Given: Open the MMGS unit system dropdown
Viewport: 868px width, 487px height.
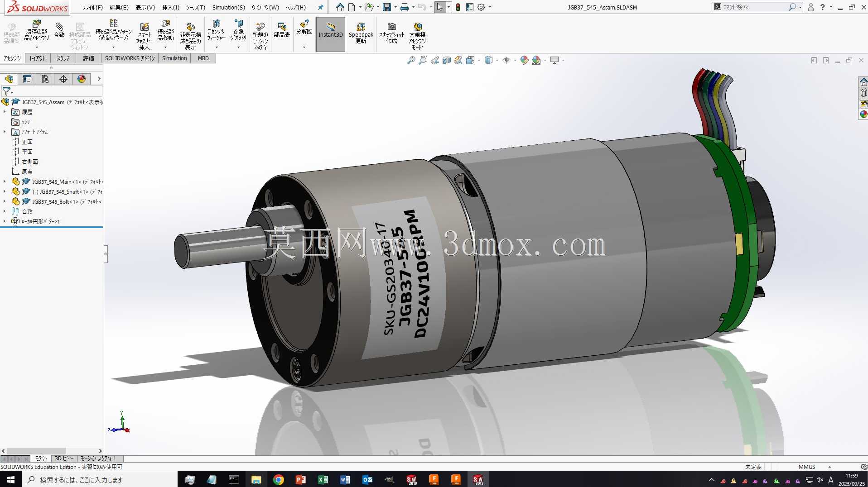Looking at the screenshot, I should (x=829, y=467).
